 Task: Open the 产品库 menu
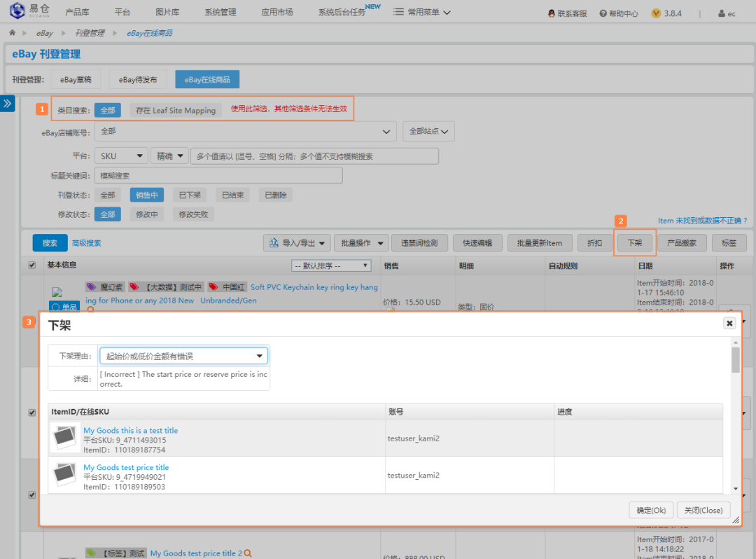coord(77,12)
